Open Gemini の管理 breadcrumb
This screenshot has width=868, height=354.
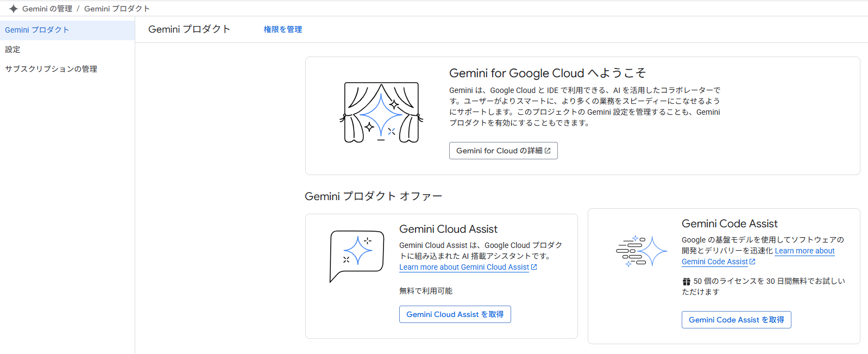point(47,9)
